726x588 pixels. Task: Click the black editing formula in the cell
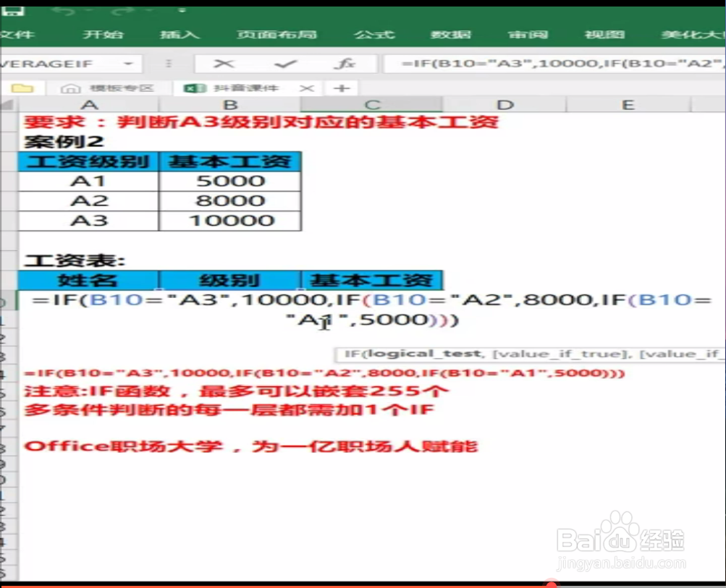(x=371, y=310)
